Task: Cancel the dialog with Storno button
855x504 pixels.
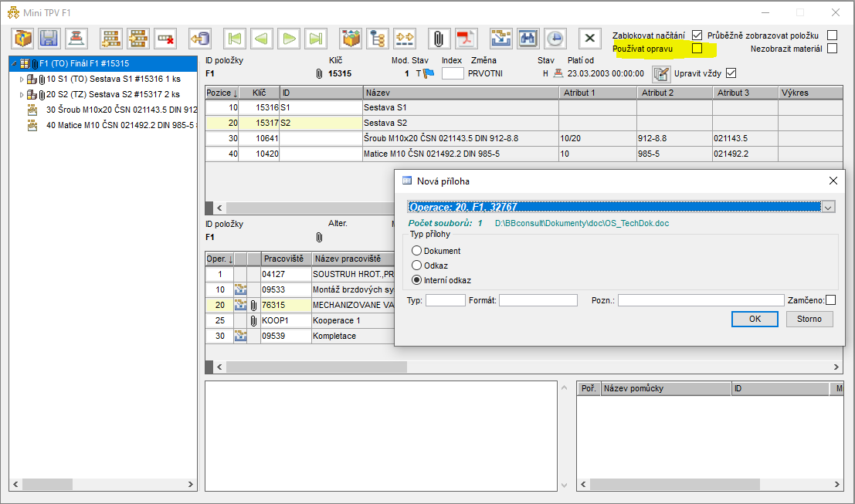Action: tap(809, 319)
